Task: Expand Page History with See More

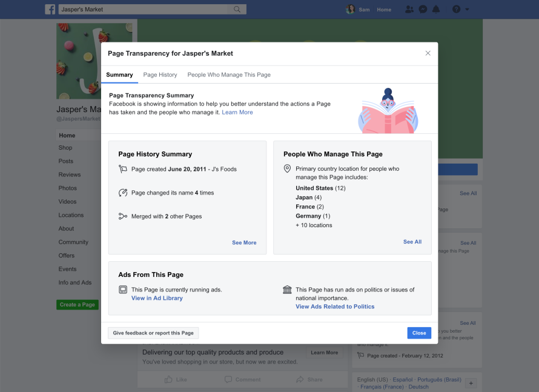Action: [244, 242]
